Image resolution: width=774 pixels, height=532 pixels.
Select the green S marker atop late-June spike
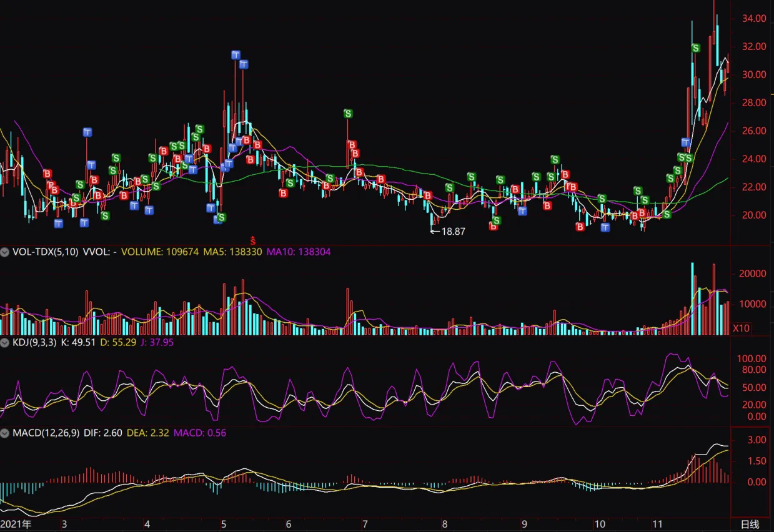[348, 114]
